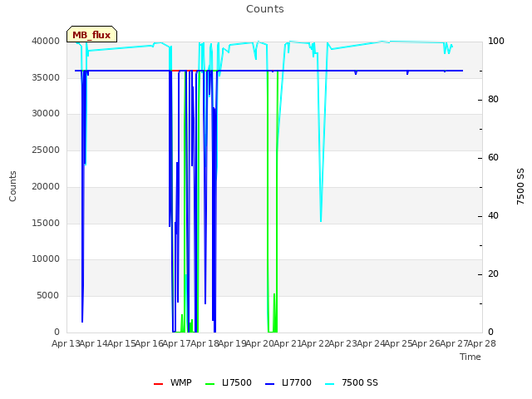The image size is (532, 399).
Task: Click the Time axis label
Action: point(470,357)
